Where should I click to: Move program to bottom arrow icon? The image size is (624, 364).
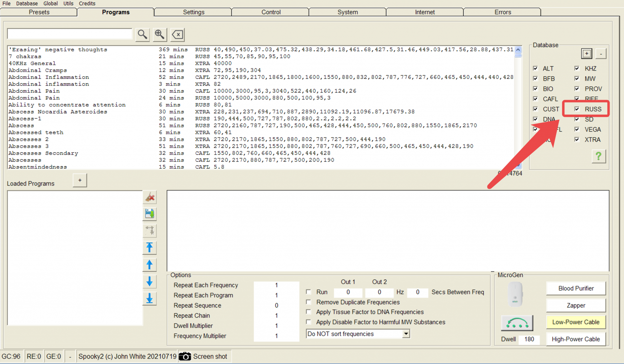click(150, 299)
